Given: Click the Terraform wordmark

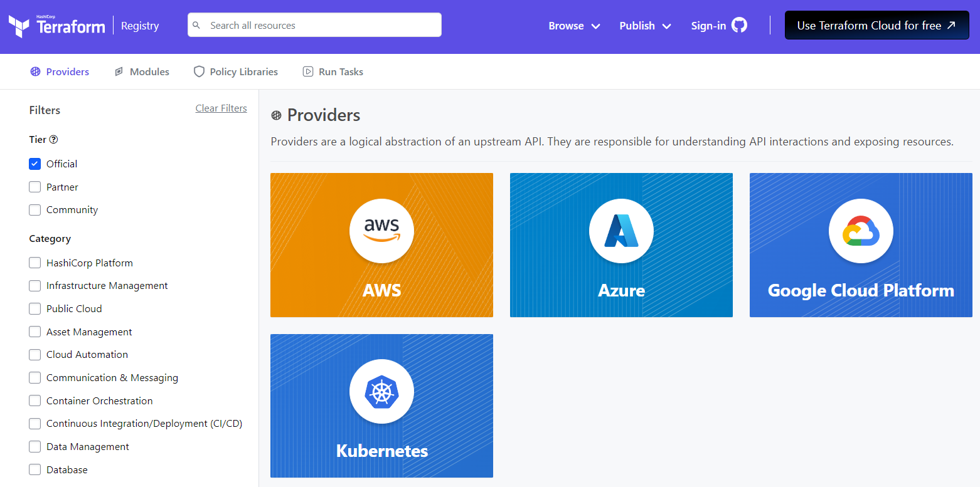Looking at the screenshot, I should pyautogui.click(x=71, y=26).
